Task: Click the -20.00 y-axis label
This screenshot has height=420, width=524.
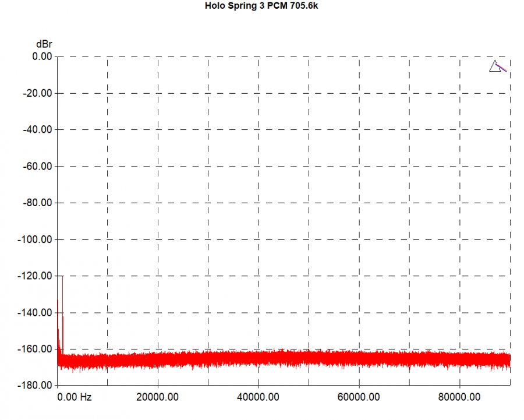Action: pyautogui.click(x=37, y=93)
